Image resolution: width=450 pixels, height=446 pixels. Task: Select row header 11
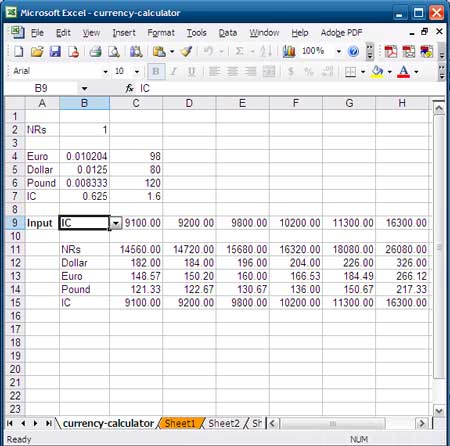[15, 249]
